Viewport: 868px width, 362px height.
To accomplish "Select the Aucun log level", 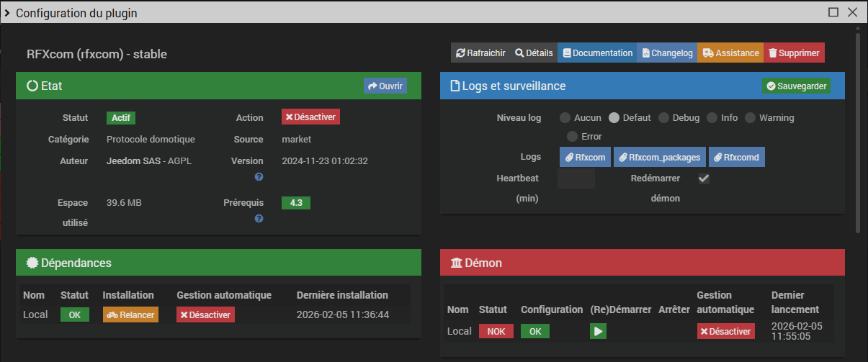I will point(565,118).
